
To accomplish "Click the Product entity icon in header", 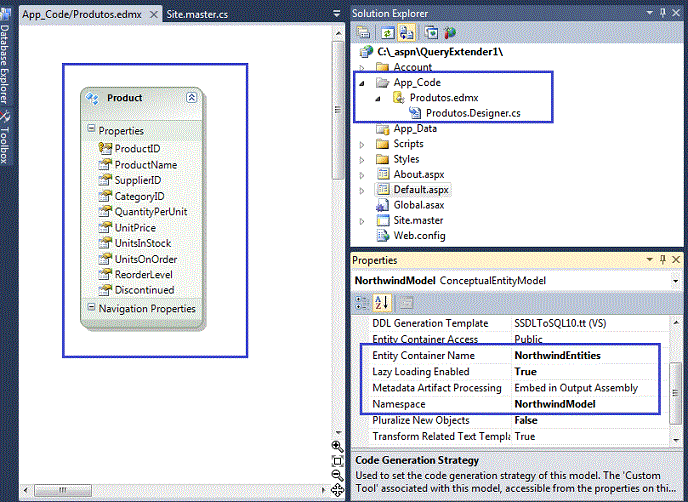I will coord(93,98).
